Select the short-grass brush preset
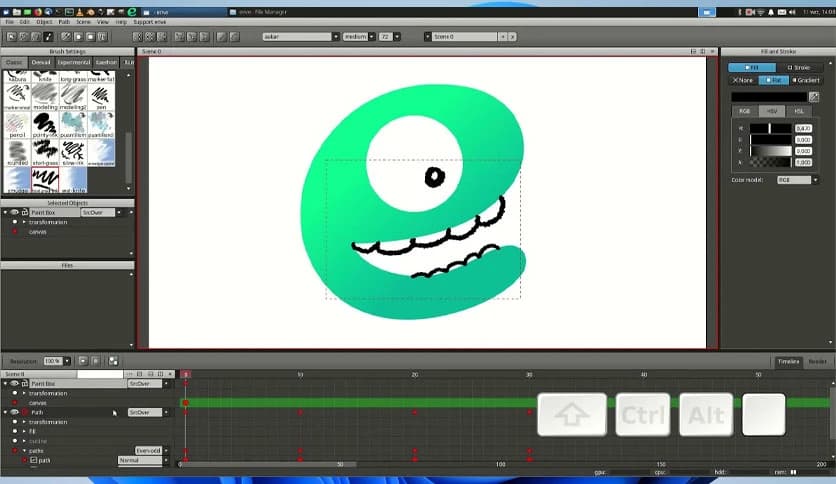Screen dimensions: 836x484 [x=44, y=152]
